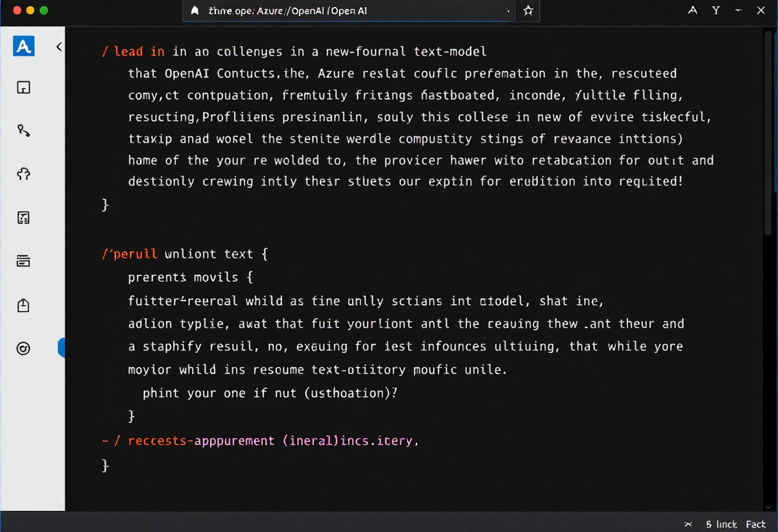This screenshot has height=532, width=778.
Task: Open the puzzle piece extensions icon
Action: (24, 174)
